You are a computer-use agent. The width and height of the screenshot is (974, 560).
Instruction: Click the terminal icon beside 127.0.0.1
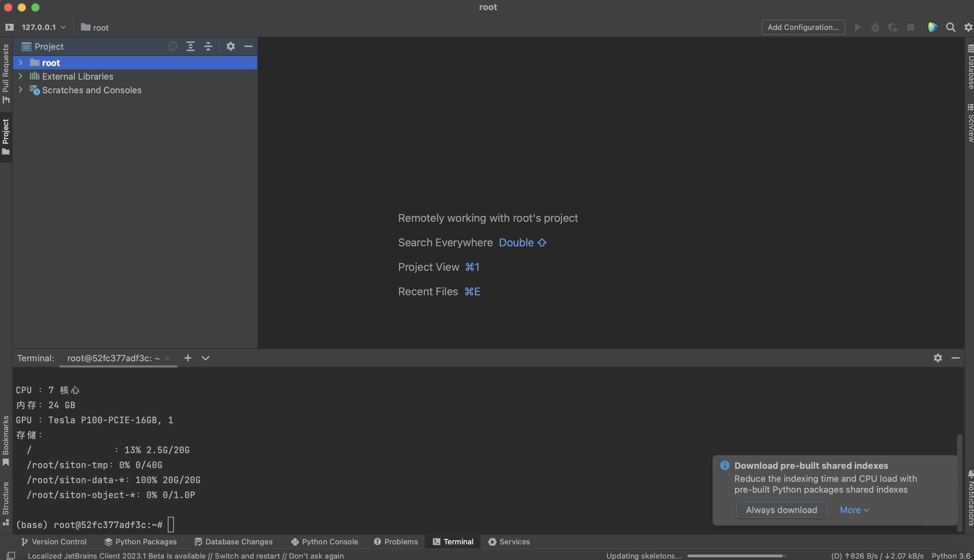pyautogui.click(x=10, y=27)
